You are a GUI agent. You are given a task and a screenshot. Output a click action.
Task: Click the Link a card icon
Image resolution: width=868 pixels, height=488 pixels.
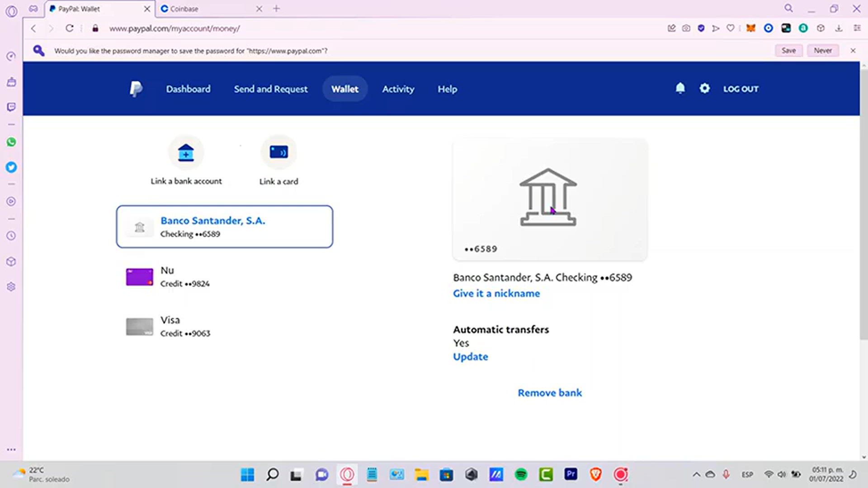tap(278, 152)
